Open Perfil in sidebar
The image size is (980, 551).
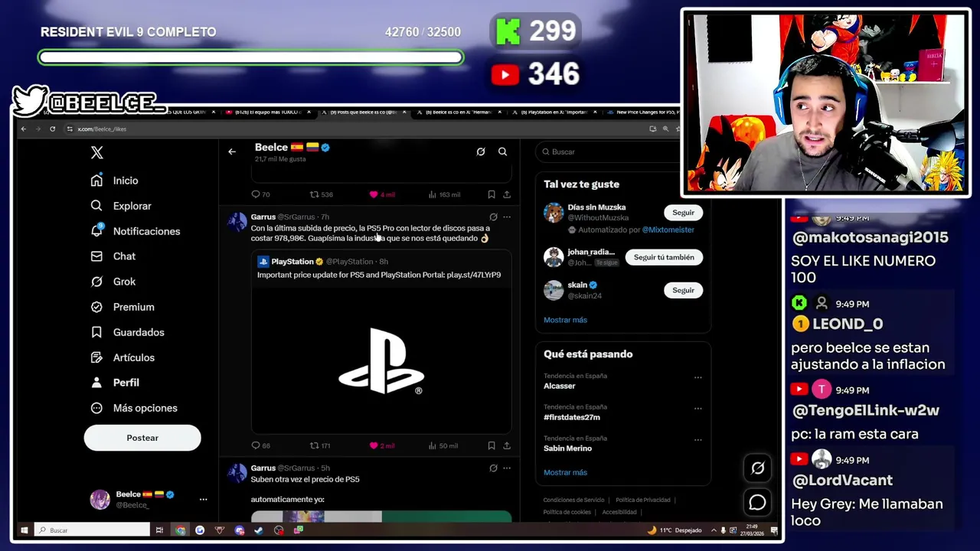(115, 383)
